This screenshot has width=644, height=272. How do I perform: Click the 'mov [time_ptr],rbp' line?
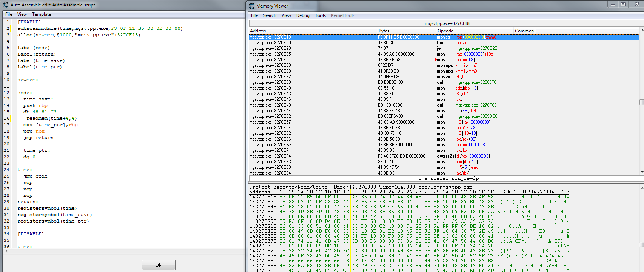click(51, 125)
